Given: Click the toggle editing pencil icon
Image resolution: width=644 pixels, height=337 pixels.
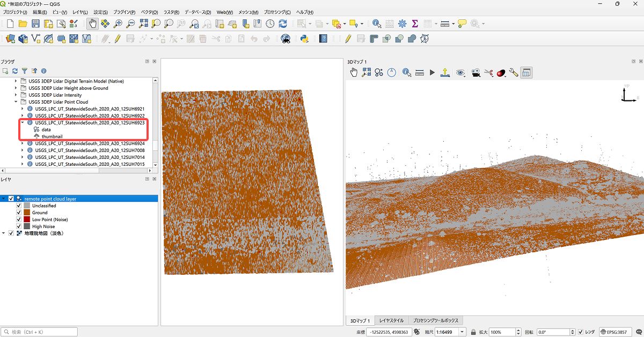Looking at the screenshot, I should tap(118, 39).
